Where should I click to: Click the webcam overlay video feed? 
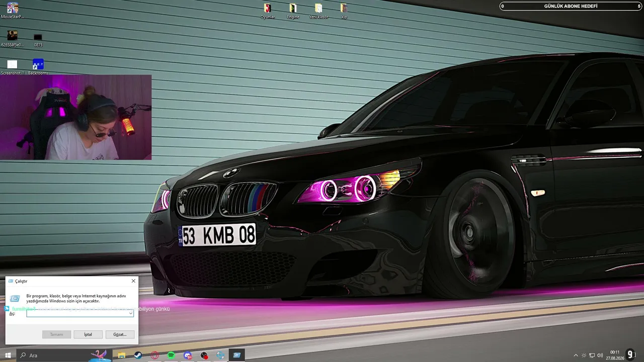coord(75,117)
